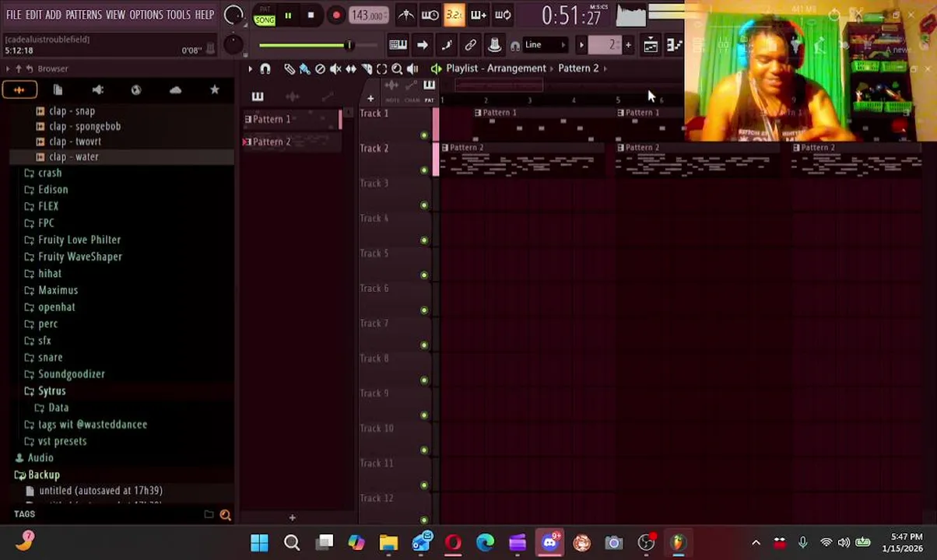Open the EDIT menu
This screenshot has width=937, height=560.
(33, 15)
